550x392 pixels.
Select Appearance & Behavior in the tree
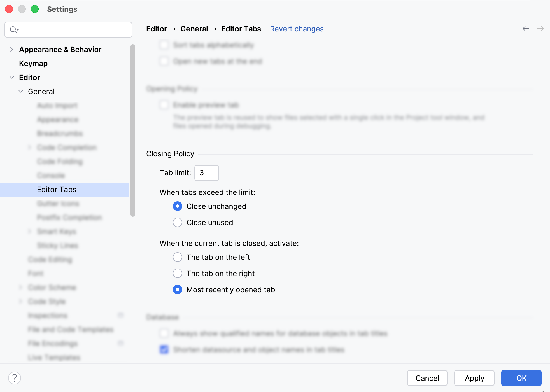[x=60, y=50]
